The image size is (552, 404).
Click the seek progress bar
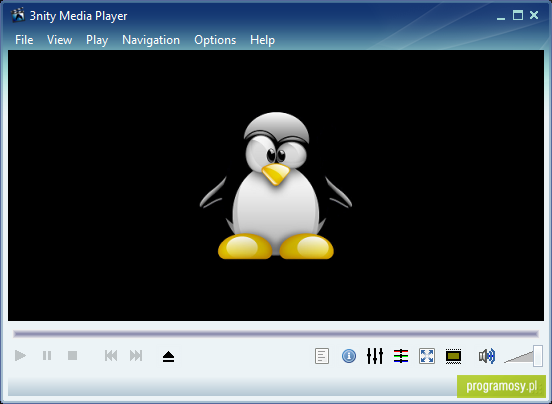tap(276, 334)
